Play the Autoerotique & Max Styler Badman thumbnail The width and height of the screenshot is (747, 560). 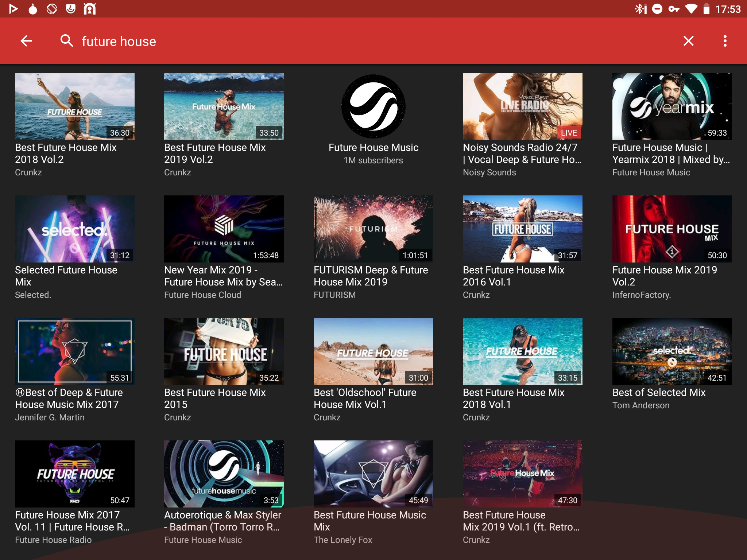tap(224, 474)
